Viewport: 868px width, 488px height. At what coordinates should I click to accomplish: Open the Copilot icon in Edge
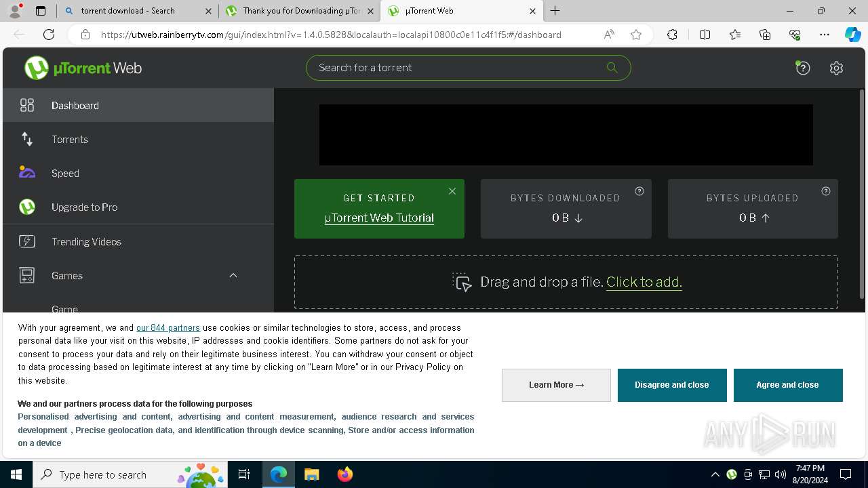coord(852,35)
